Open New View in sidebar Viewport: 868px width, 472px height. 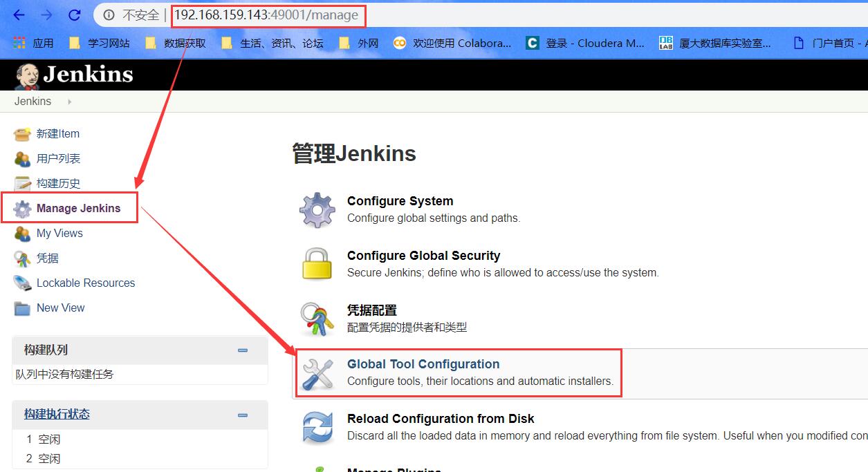pos(61,308)
